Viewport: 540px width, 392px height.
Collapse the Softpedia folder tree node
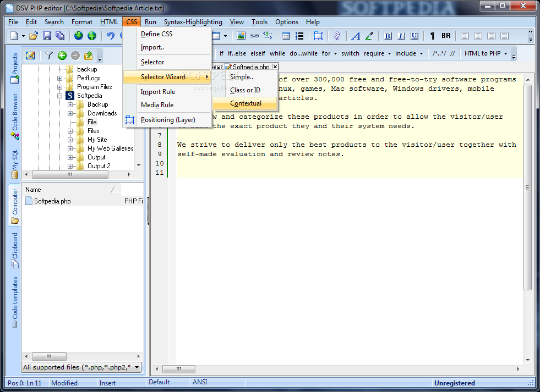[x=59, y=96]
